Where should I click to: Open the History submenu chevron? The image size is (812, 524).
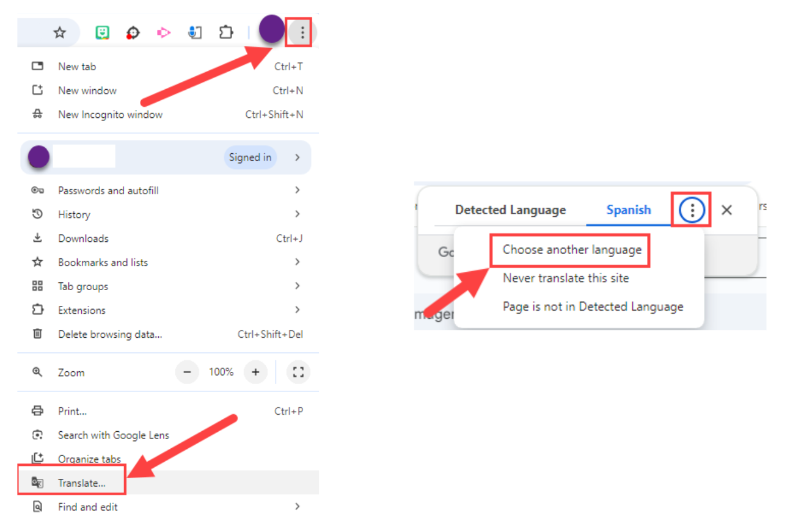[x=298, y=214]
